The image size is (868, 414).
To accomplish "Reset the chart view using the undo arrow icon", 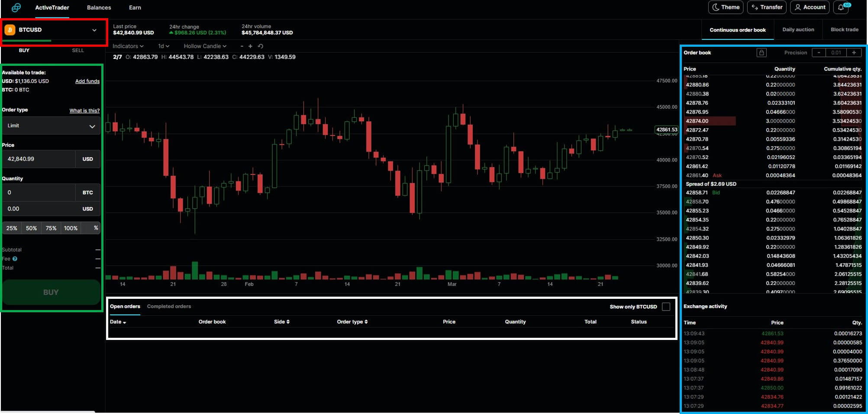I will pos(260,46).
